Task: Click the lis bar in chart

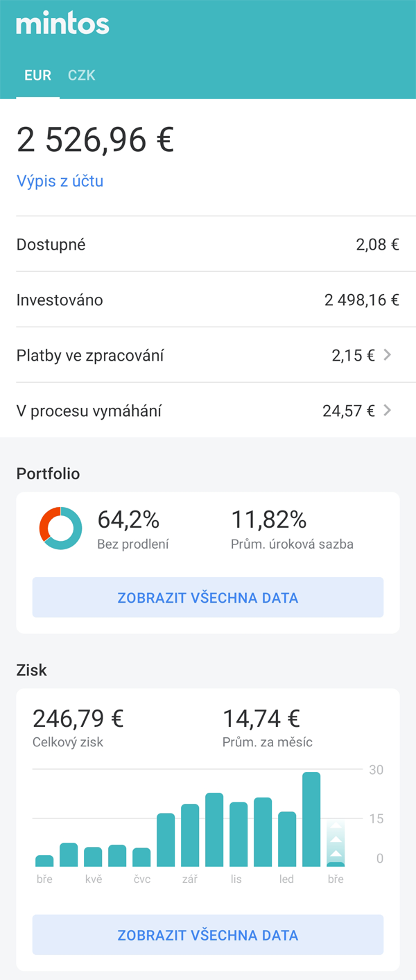Action: (x=239, y=834)
